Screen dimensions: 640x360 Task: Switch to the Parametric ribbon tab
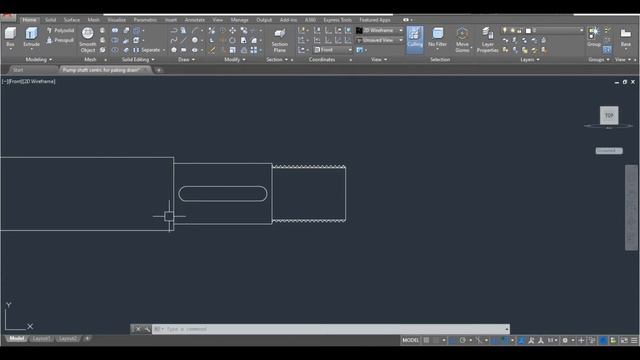pyautogui.click(x=145, y=20)
